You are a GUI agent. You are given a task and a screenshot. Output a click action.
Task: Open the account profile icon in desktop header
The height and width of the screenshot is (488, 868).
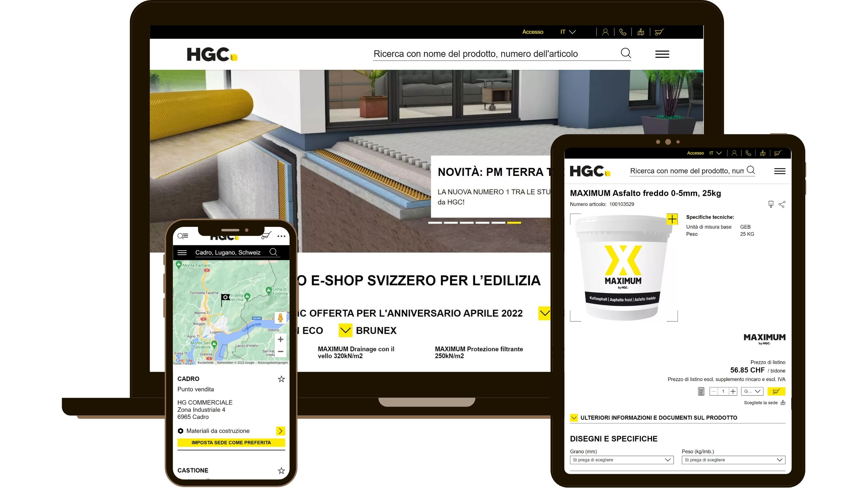[605, 32]
